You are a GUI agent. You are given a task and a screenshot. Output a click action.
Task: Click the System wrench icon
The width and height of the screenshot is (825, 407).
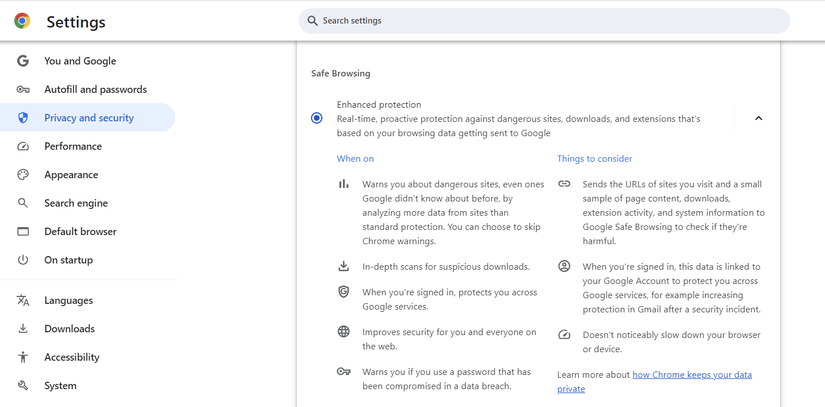23,386
